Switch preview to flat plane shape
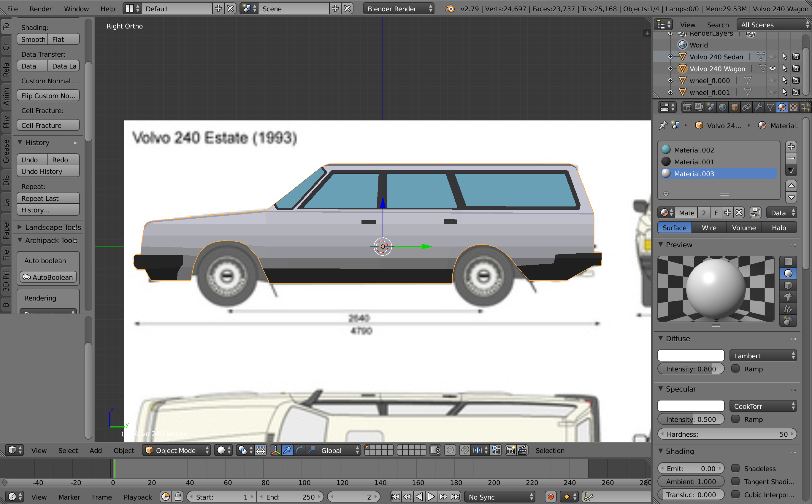Image resolution: width=812 pixels, height=504 pixels. click(x=788, y=262)
